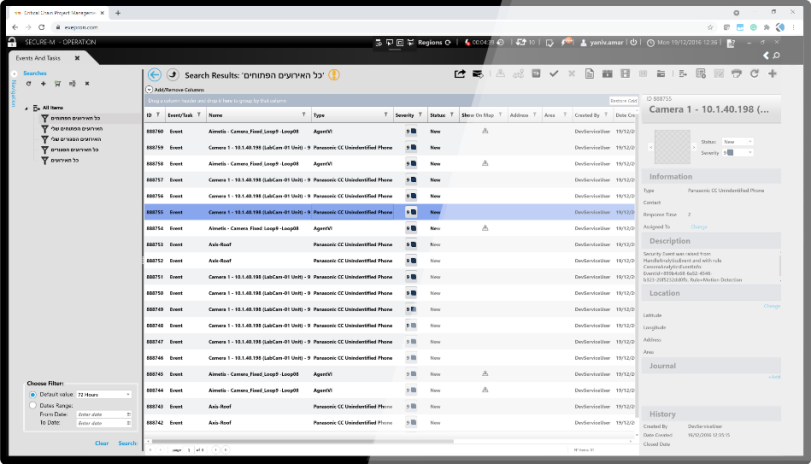
Task: Select the Default value radio button
Action: (x=33, y=395)
